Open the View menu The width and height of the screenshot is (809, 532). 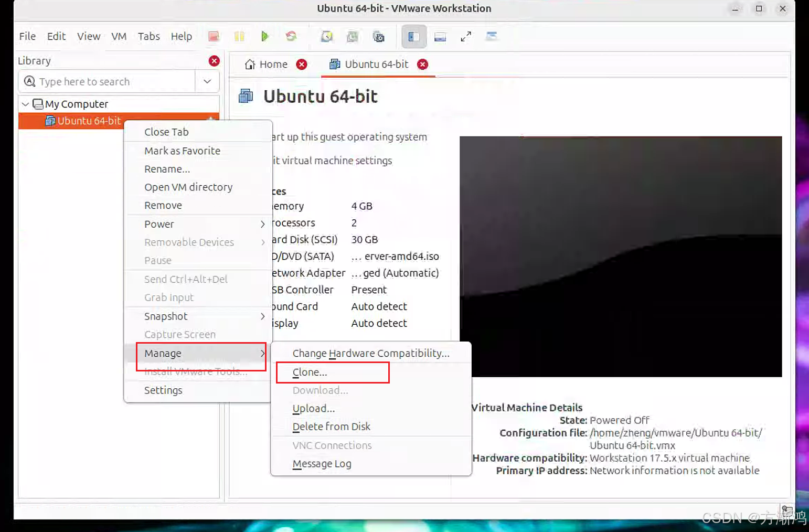[x=89, y=36]
